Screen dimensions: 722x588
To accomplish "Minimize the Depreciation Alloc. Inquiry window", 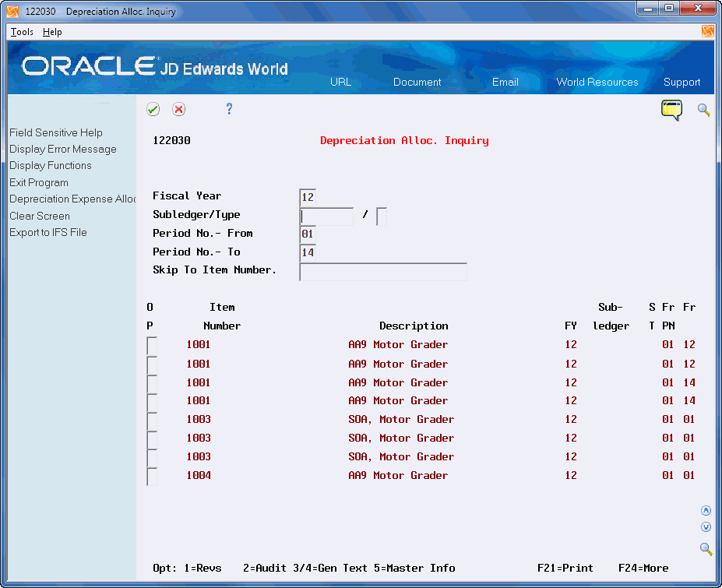I will pos(648,9).
